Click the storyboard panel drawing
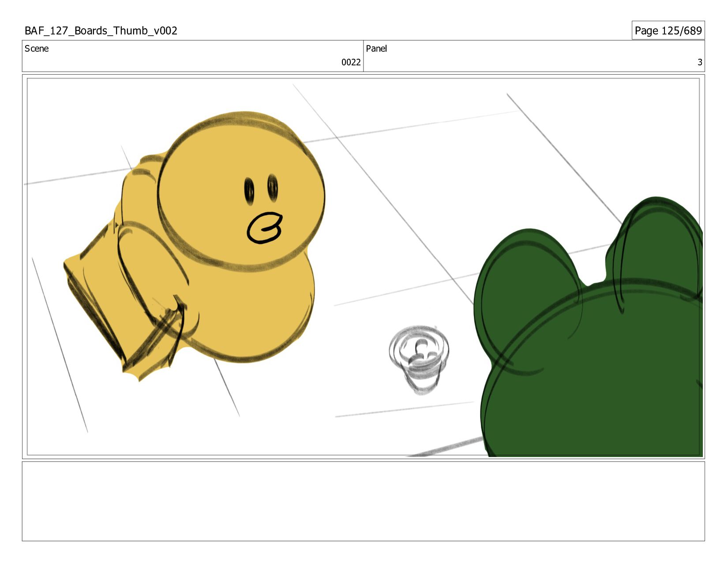This screenshot has height=563, width=728. point(364,267)
